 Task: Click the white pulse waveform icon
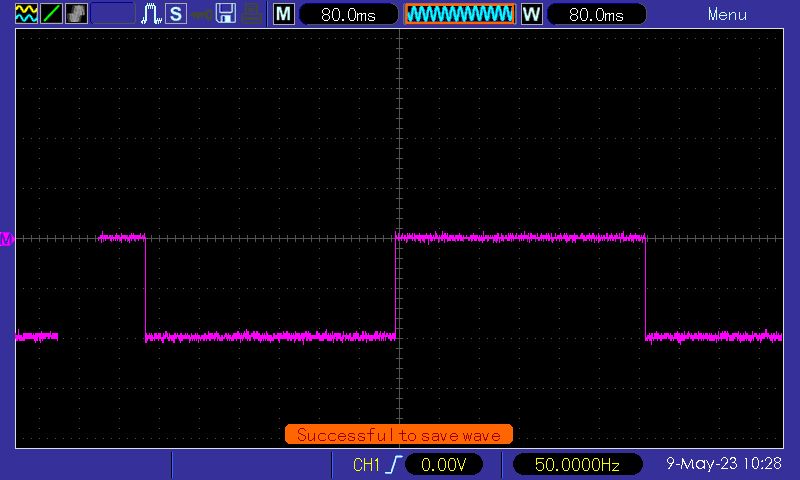pyautogui.click(x=151, y=14)
